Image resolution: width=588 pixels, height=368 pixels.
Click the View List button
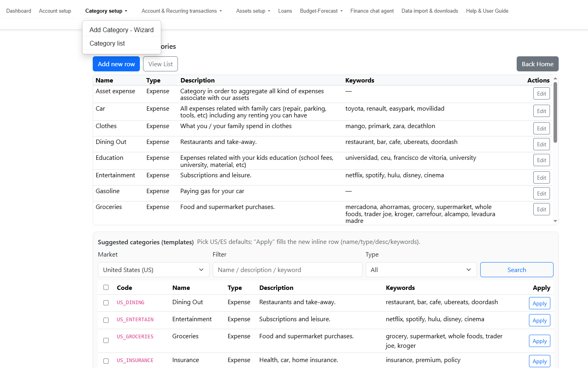coord(160,64)
